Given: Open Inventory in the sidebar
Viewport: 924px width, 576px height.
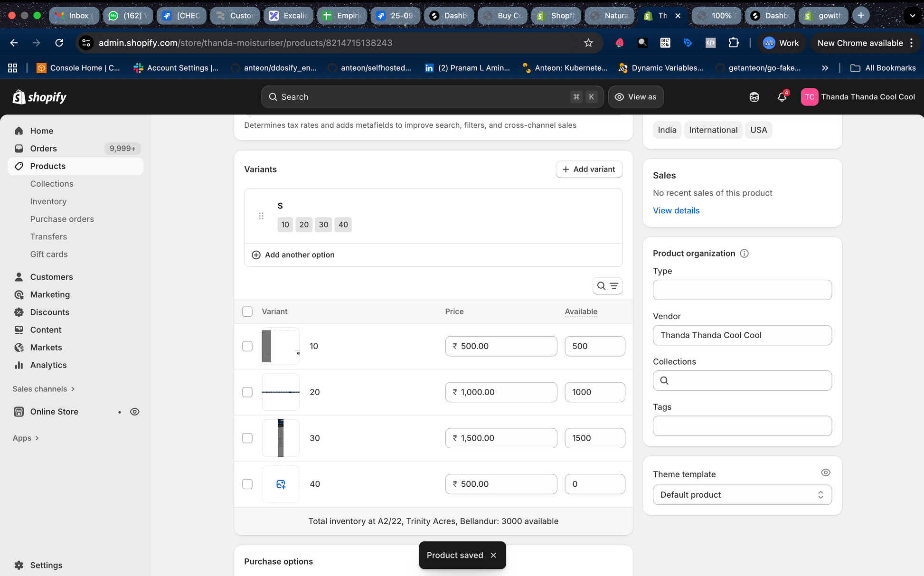Looking at the screenshot, I should [48, 201].
